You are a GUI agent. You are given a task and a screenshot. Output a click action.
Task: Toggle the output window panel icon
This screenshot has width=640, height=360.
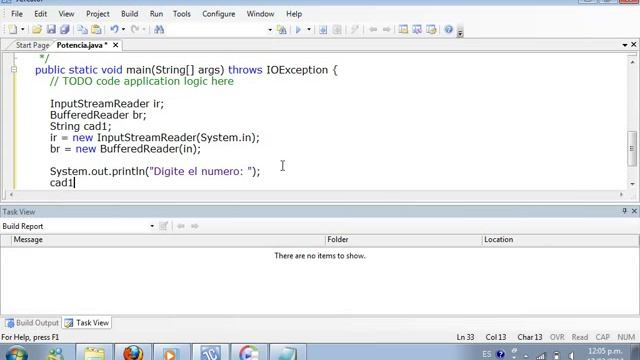coord(431,29)
